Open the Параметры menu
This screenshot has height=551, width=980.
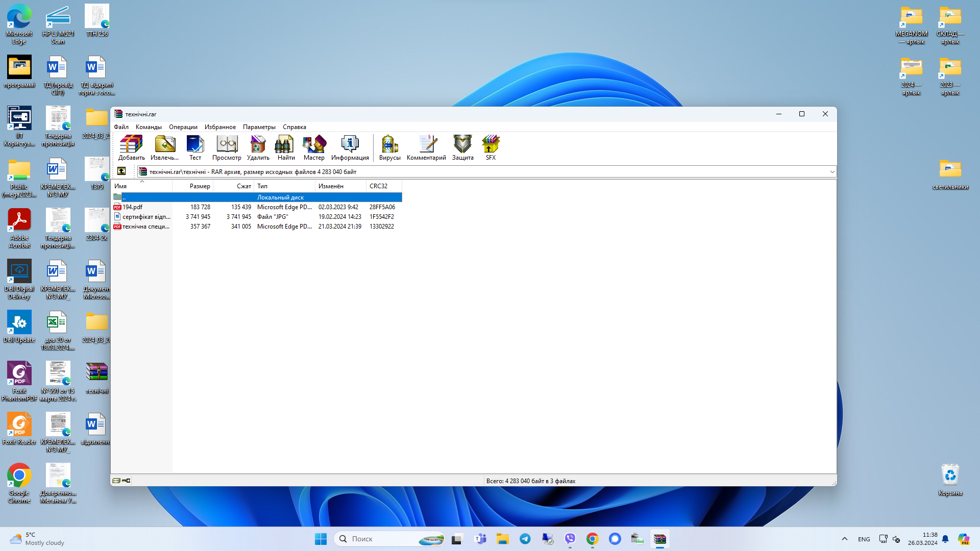coord(259,127)
